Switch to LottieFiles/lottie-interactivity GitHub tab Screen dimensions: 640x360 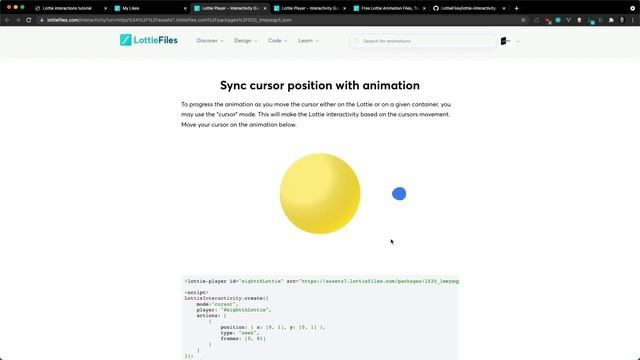pyautogui.click(x=468, y=8)
